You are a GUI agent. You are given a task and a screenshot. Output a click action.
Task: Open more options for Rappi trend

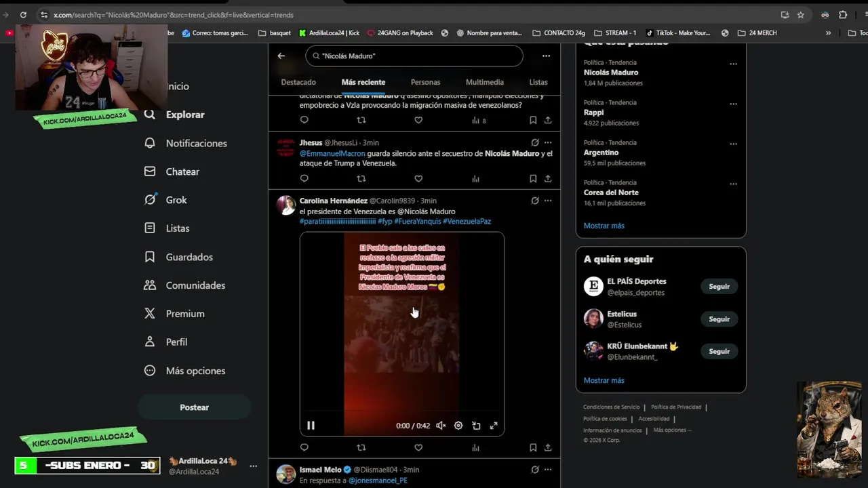(733, 104)
